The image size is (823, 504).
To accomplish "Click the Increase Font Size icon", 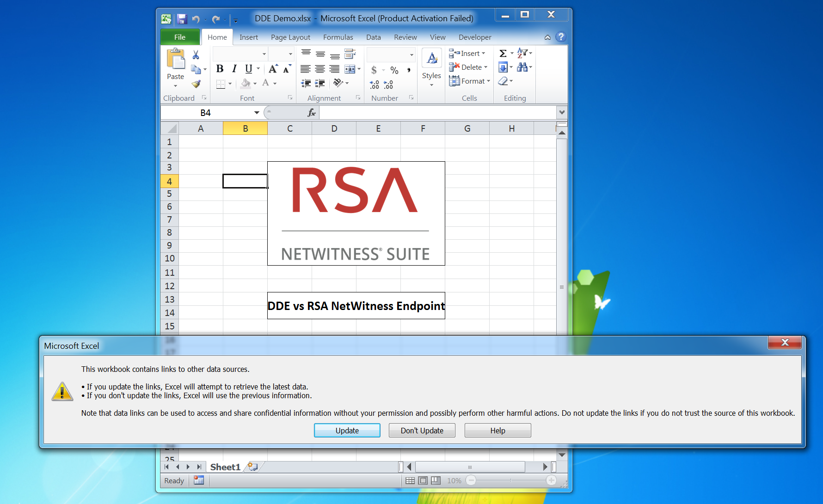I will click(x=273, y=69).
